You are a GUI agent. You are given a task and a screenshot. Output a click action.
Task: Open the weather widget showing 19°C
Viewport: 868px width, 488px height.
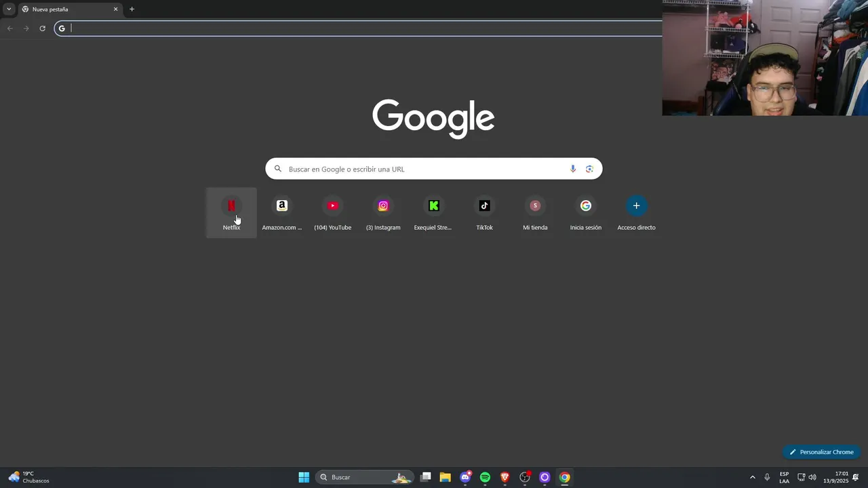click(x=28, y=477)
